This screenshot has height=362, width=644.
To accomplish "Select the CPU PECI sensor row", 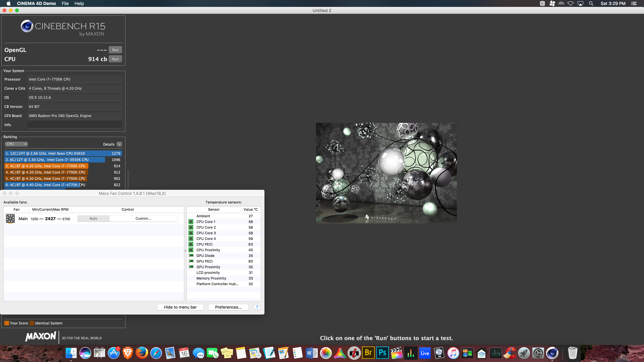I will tap(224, 244).
